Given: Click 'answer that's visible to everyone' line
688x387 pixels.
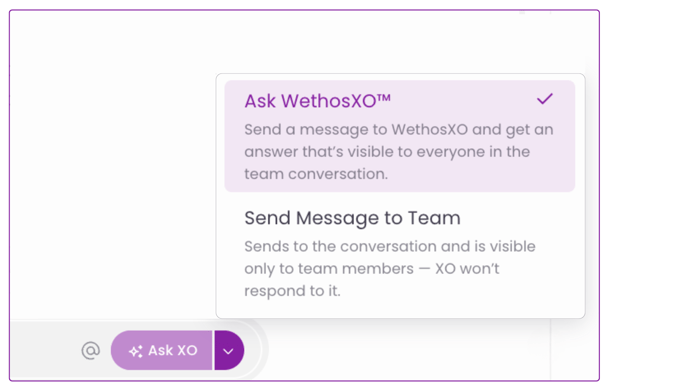Looking at the screenshot, I should (387, 152).
